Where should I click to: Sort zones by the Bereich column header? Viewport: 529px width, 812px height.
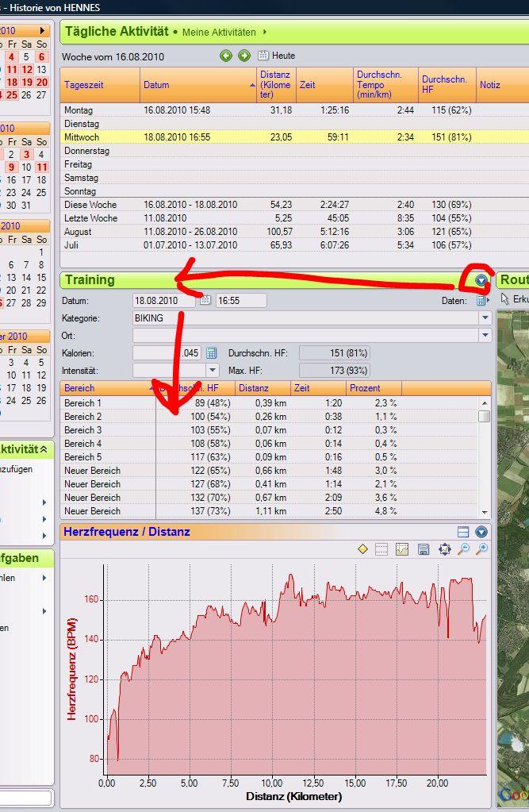point(108,388)
